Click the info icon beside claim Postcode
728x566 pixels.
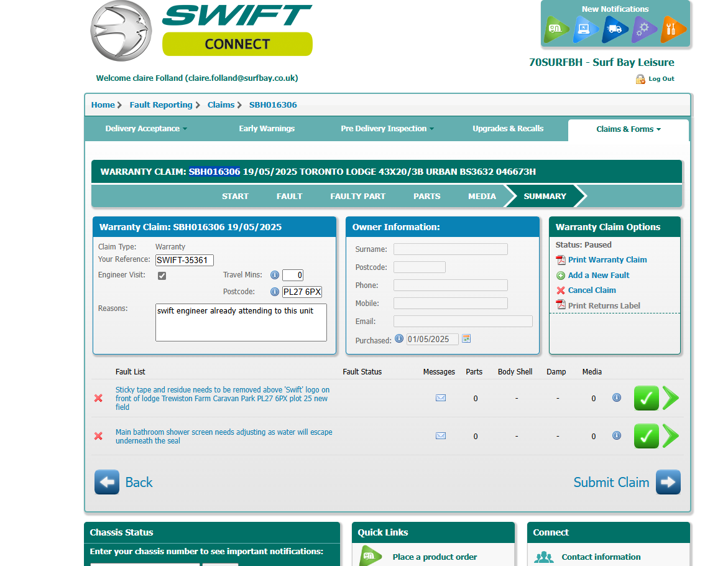point(274,292)
